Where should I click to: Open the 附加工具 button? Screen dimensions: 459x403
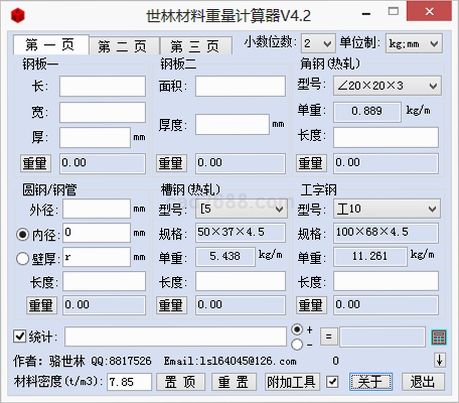(x=292, y=382)
